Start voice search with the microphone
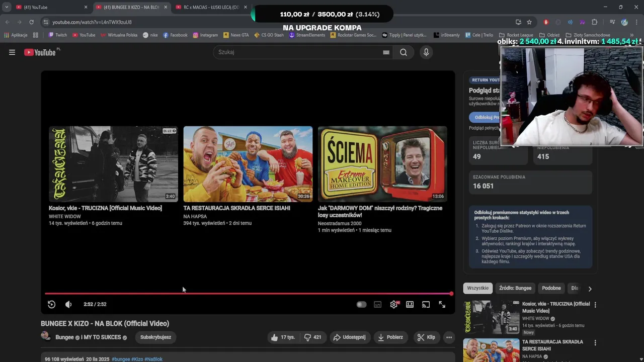The height and width of the screenshot is (362, 644). 426,52
